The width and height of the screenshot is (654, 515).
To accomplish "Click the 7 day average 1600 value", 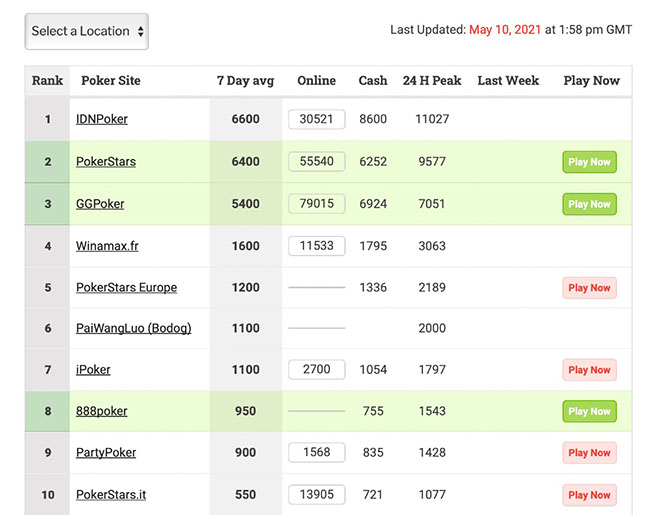I will click(246, 246).
